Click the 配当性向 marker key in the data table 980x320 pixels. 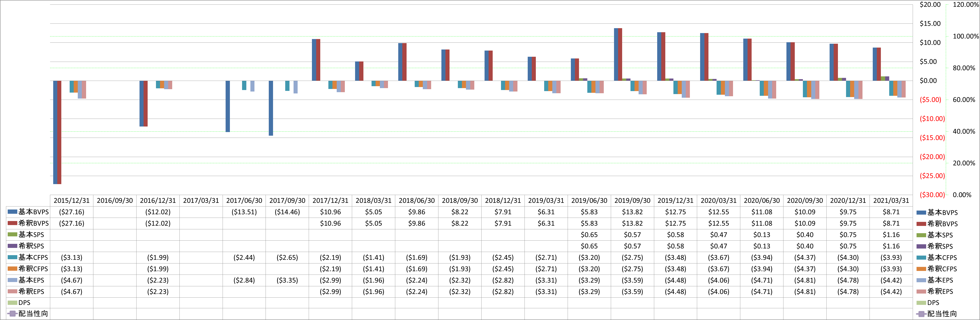pos(13,314)
